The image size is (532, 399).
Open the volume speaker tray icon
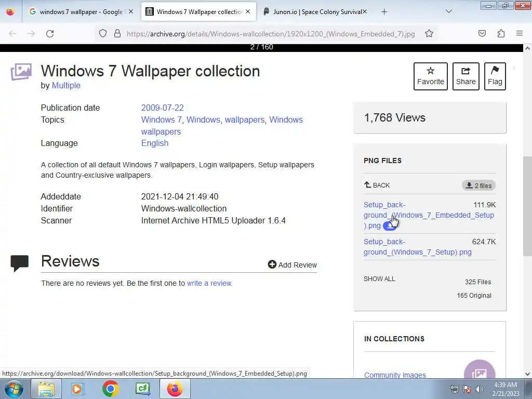pyautogui.click(x=480, y=389)
